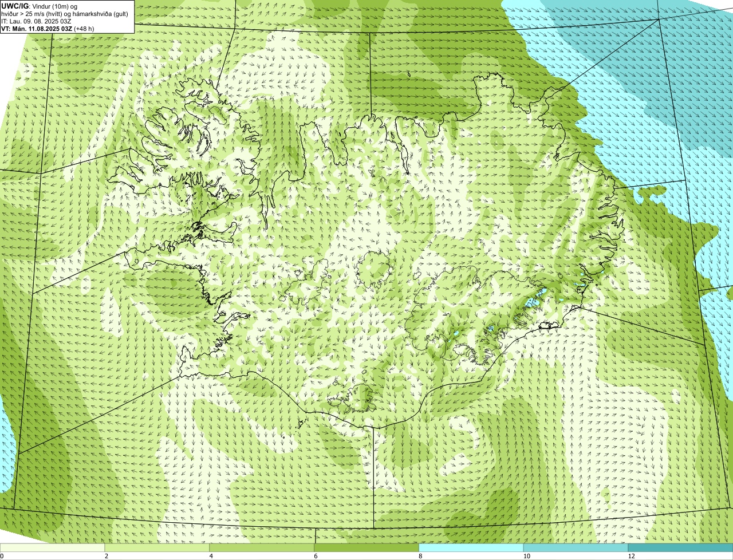
Task: Click the 10–12 m/s turquoise legend swatch
Action: pyautogui.click(x=576, y=547)
